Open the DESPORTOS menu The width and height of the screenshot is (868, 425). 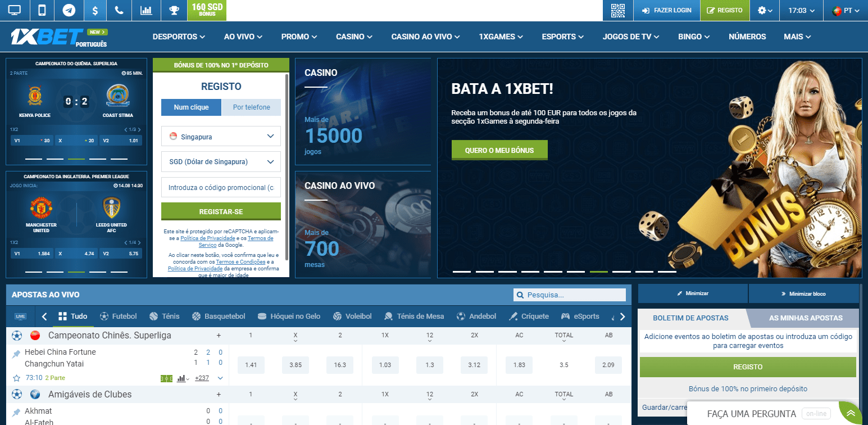179,37
